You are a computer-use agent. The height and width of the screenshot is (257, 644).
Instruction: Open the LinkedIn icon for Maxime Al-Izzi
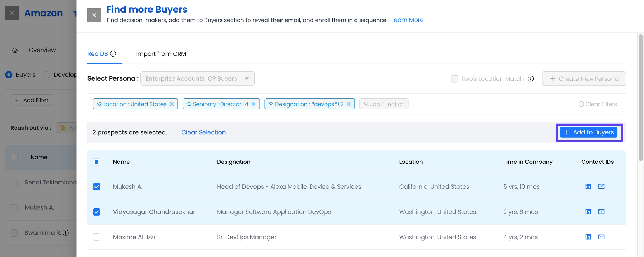pyautogui.click(x=588, y=237)
